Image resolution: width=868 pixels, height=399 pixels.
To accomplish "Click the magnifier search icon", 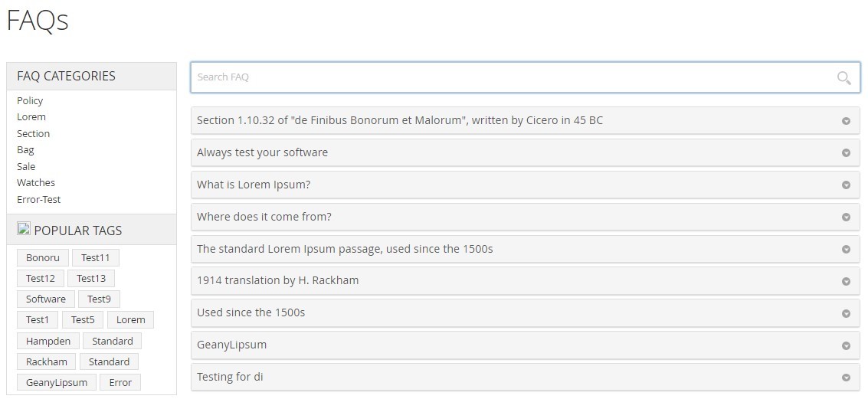I will tap(843, 78).
